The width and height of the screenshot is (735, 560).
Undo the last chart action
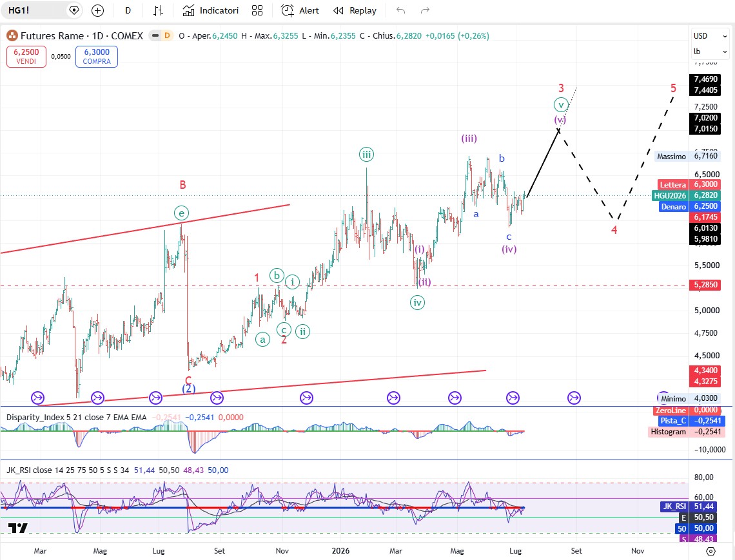point(400,10)
